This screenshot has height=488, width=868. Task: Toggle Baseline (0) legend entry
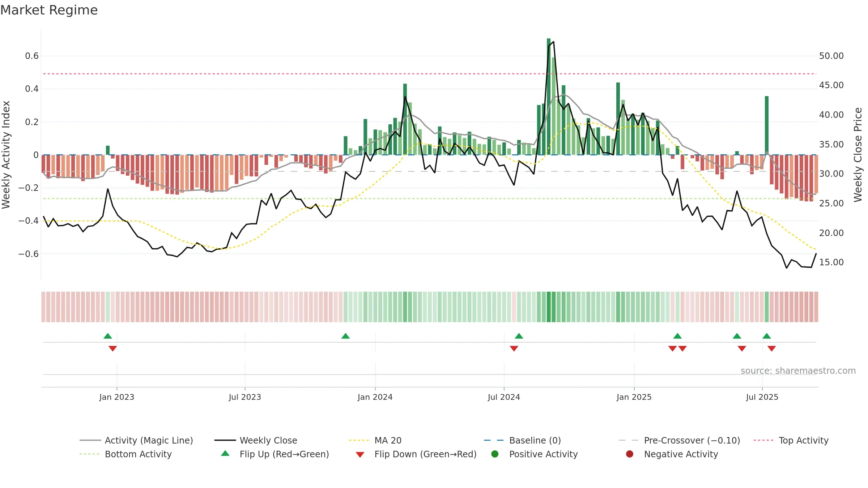522,440
